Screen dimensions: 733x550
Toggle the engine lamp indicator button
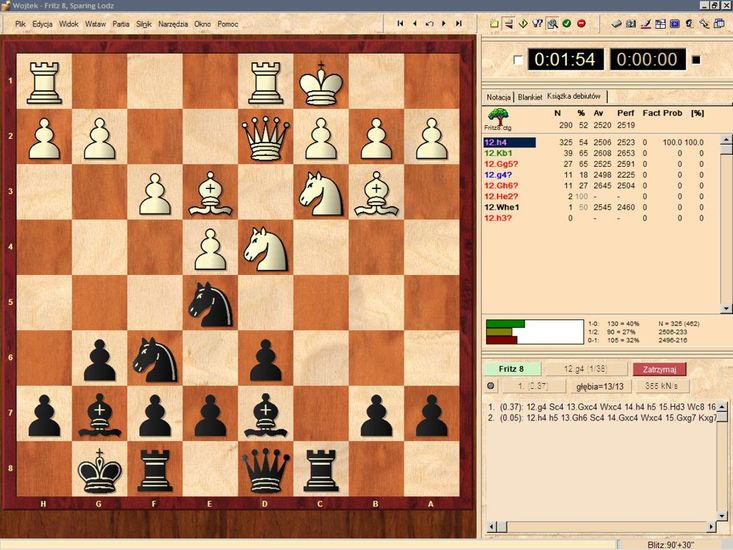490,385
